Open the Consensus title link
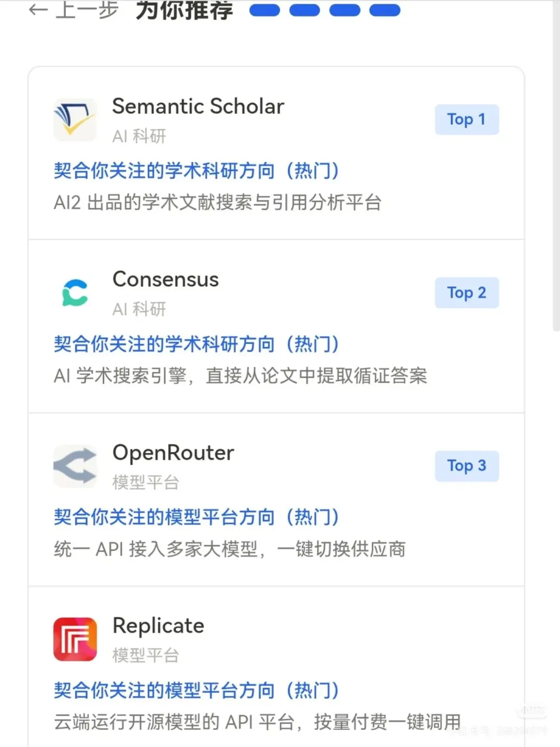Viewport: 560px width, 747px height. pyautogui.click(x=165, y=280)
